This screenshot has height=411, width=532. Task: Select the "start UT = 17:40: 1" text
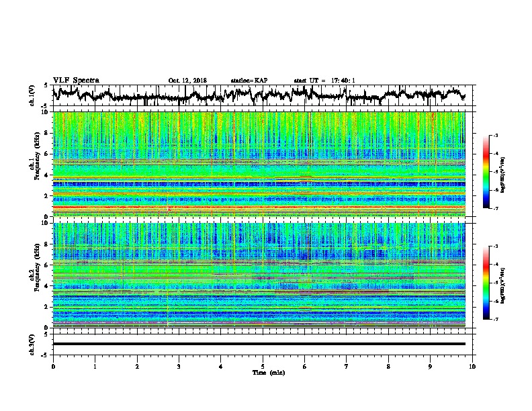(324, 81)
